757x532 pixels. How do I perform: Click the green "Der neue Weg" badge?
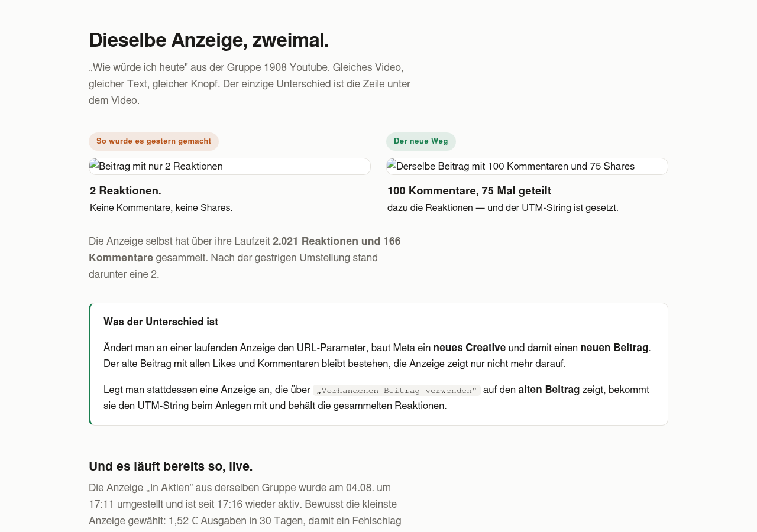[x=421, y=141]
